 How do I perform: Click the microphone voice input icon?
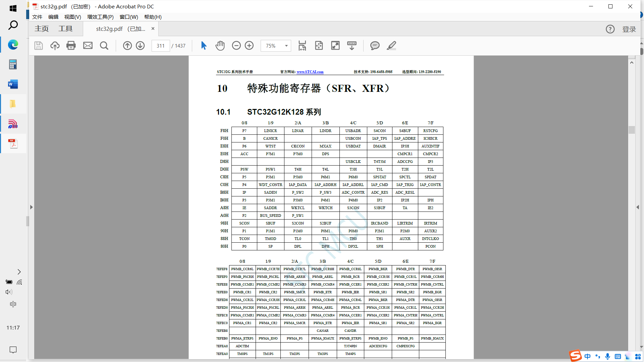pyautogui.click(x=607, y=356)
